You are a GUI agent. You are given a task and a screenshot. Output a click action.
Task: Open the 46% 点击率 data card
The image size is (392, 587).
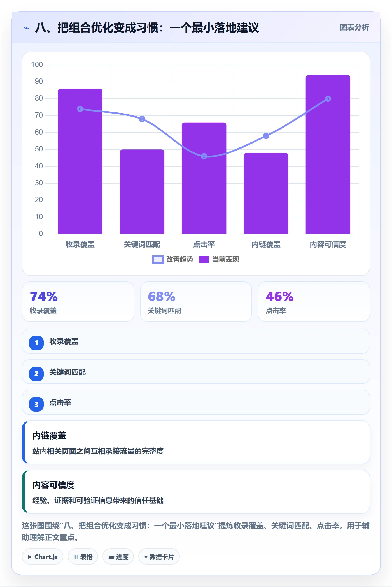pyautogui.click(x=314, y=302)
